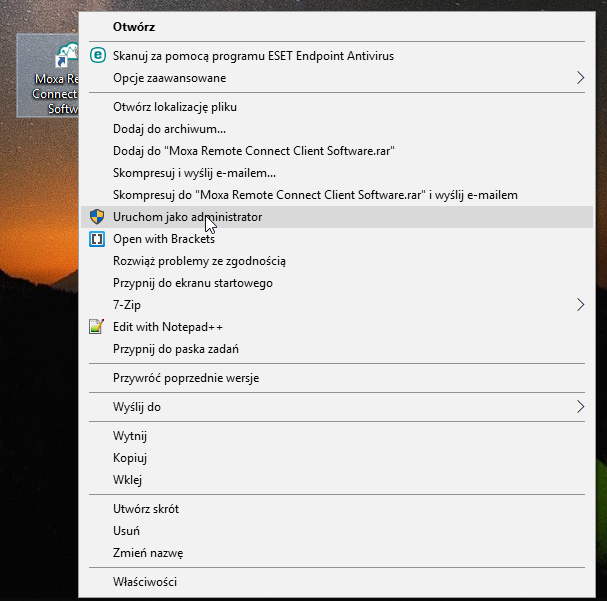Choose Skompresuj i wyślij e-mailem...
607x601 pixels.
coord(194,173)
